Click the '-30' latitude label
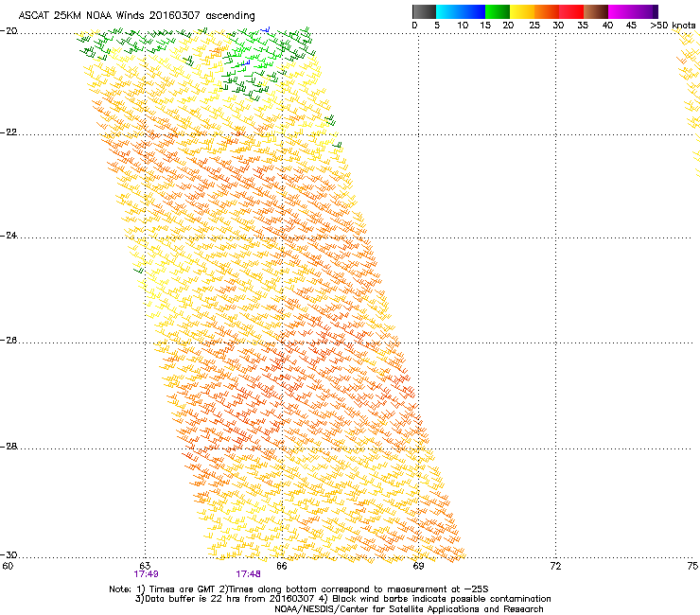Screen dimensions: 700x615 [9, 554]
